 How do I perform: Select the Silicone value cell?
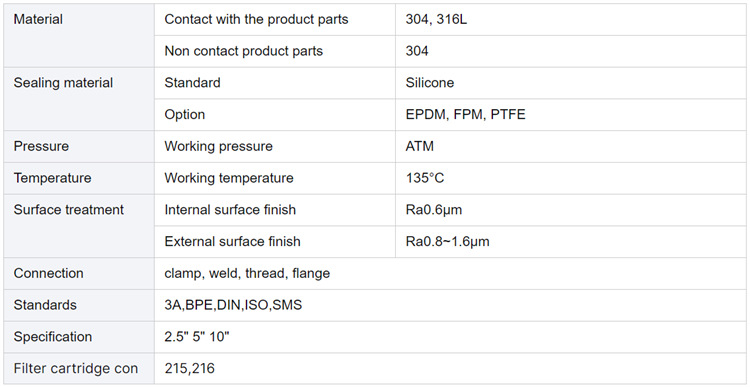point(571,83)
